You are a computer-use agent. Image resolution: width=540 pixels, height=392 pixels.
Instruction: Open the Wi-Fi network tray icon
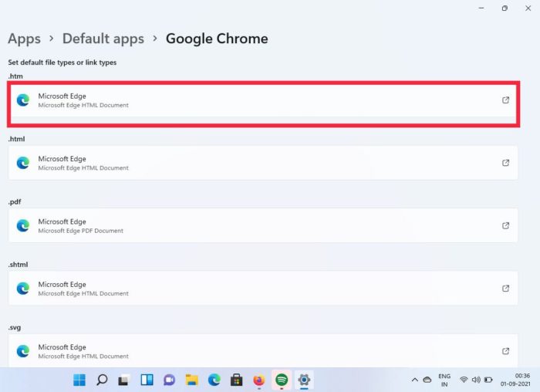point(464,380)
